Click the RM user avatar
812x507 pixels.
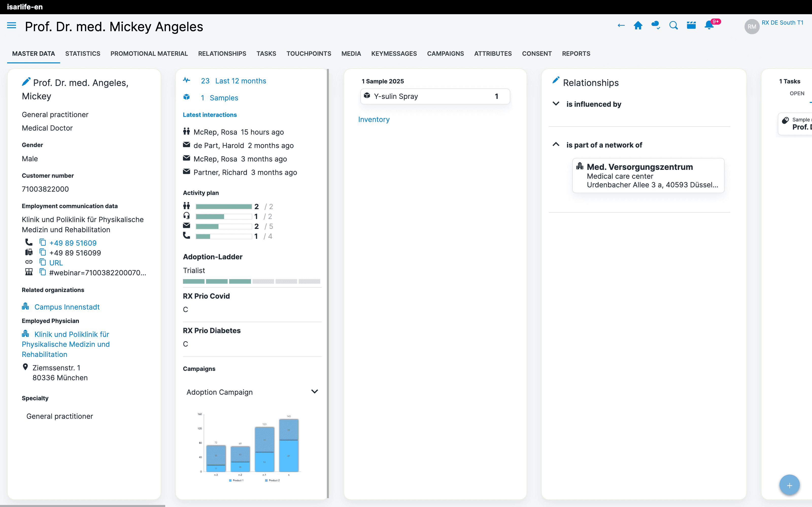coord(752,26)
